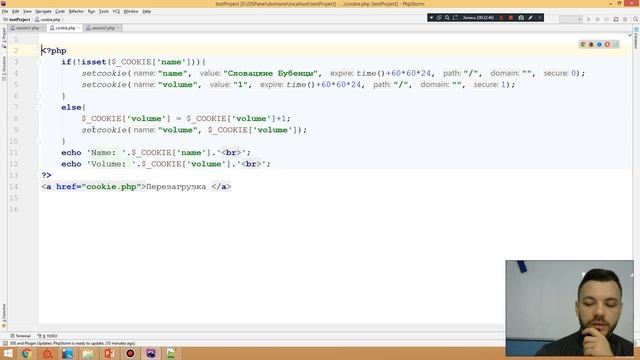640x360 pixels.
Task: Place cursor on "Словацкие Бубенцы" string
Action: tap(270, 73)
